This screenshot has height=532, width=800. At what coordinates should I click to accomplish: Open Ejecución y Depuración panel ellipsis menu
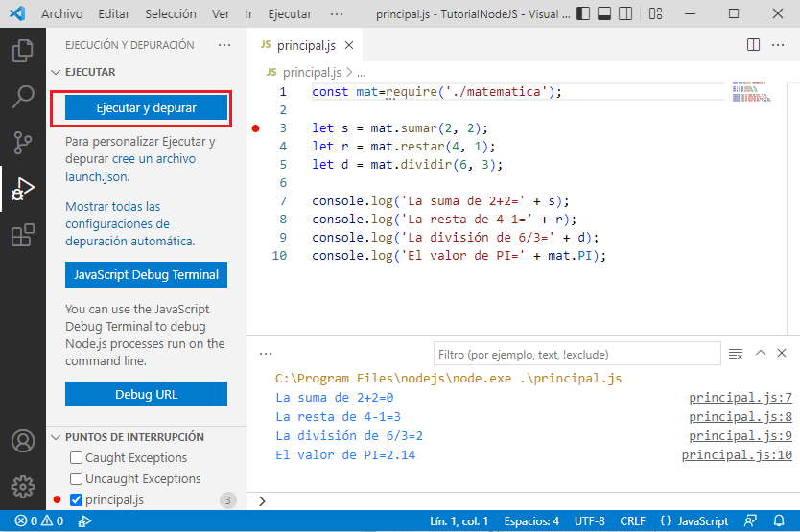(x=224, y=45)
